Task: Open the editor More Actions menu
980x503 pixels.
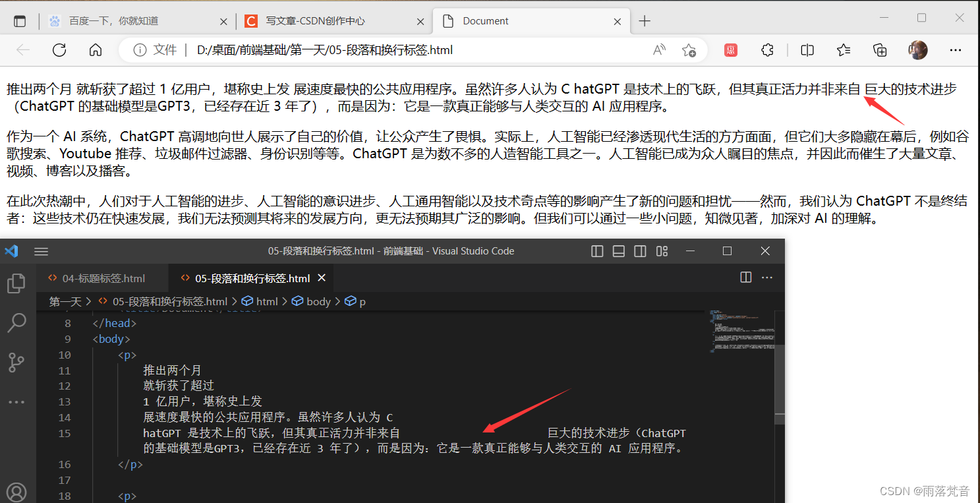Action: click(767, 278)
